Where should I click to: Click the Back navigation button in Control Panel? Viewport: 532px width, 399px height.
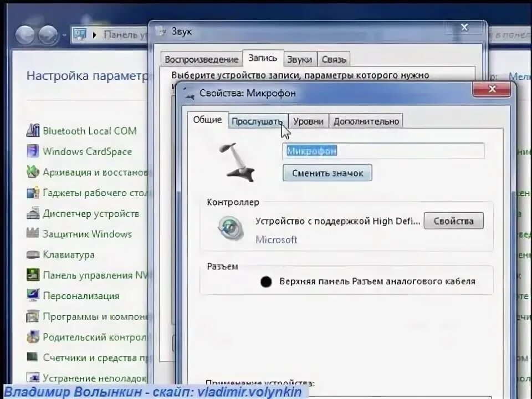[x=25, y=34]
